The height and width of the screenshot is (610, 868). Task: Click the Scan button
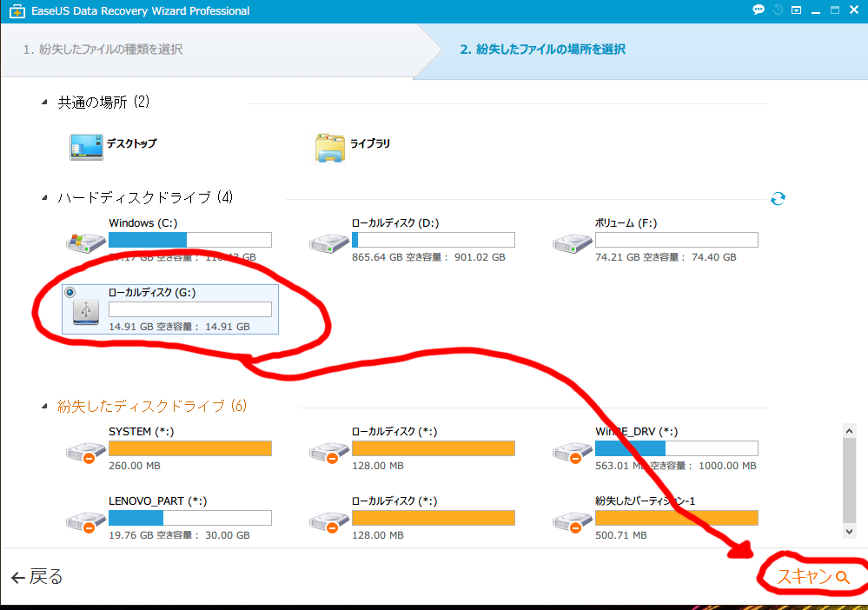(x=813, y=577)
